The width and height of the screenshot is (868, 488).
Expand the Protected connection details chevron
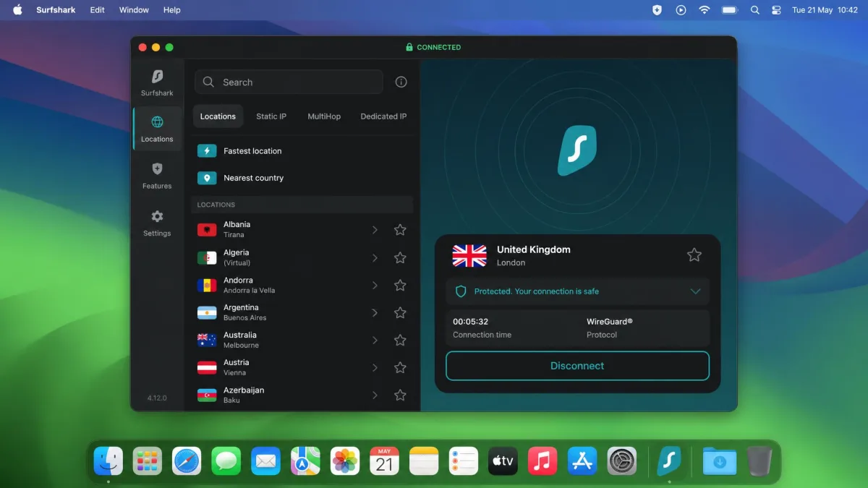(695, 291)
